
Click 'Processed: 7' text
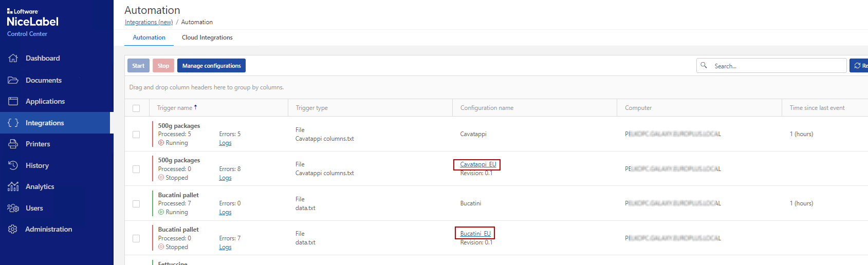175,203
